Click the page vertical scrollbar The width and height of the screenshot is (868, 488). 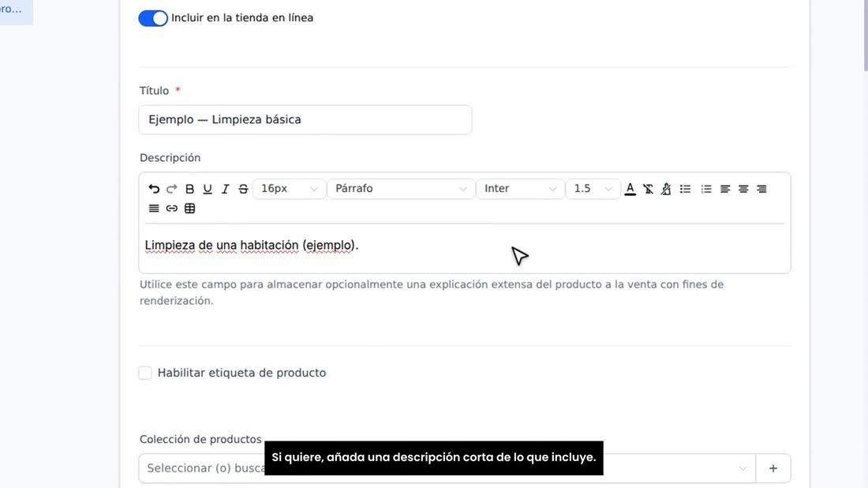865,36
